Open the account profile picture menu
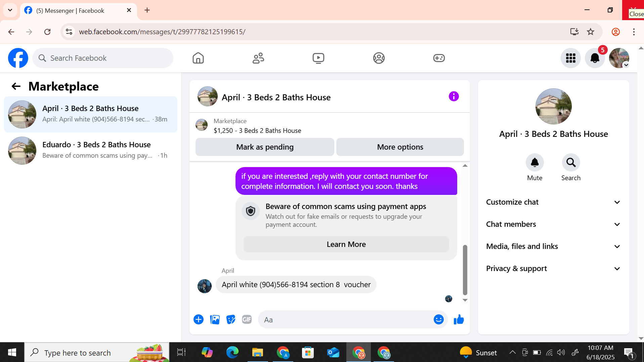This screenshot has height=362, width=644. [619, 58]
